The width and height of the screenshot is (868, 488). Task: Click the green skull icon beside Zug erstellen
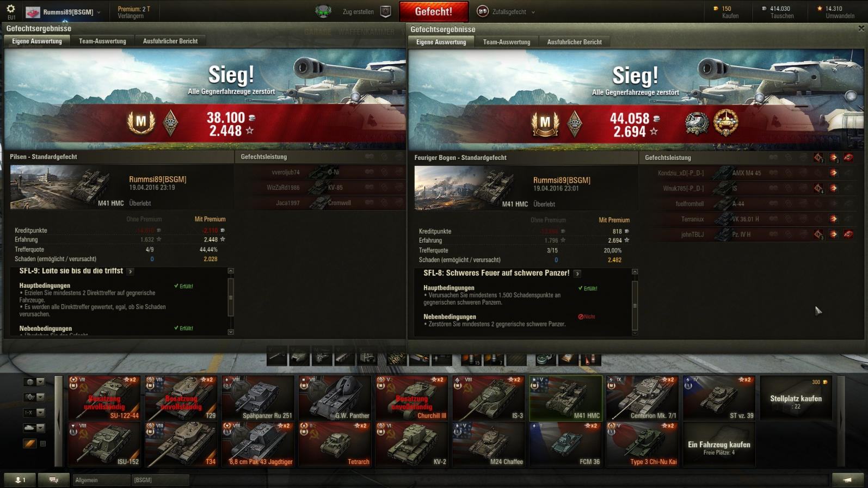tap(323, 11)
